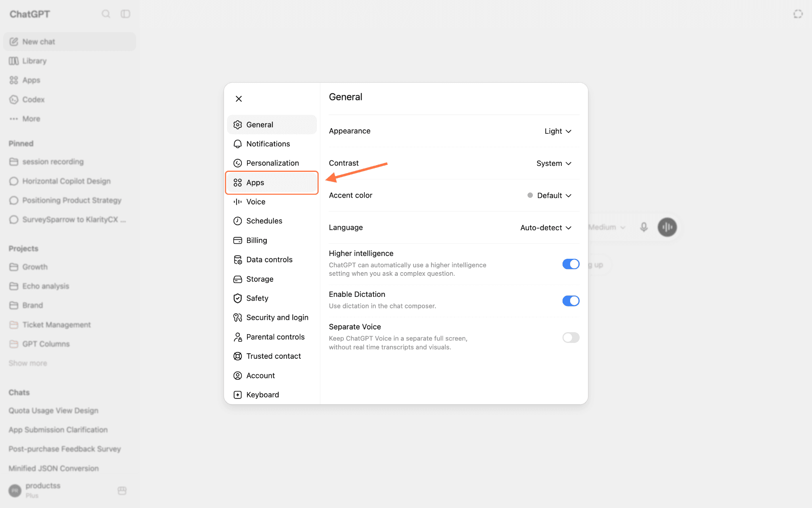Click the Billing card icon

(237, 241)
